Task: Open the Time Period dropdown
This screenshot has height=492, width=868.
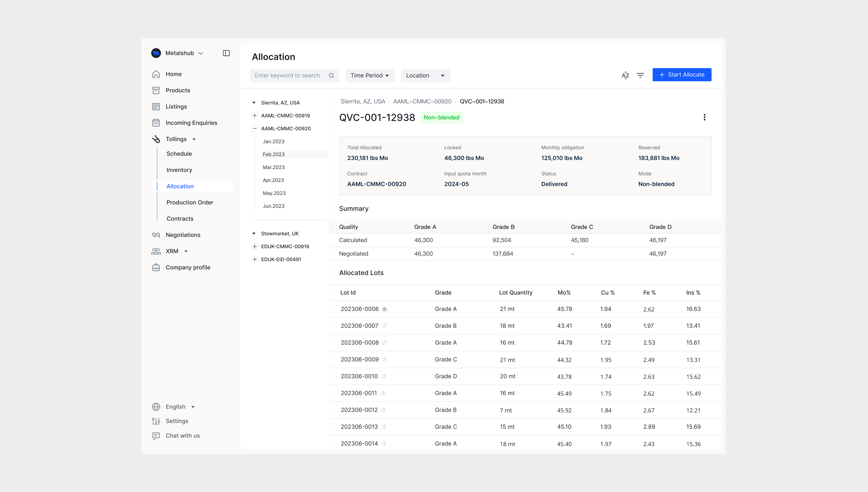Action: pos(369,76)
